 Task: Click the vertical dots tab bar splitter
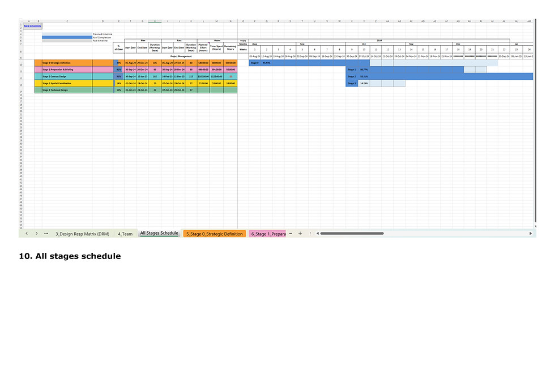tap(310, 234)
